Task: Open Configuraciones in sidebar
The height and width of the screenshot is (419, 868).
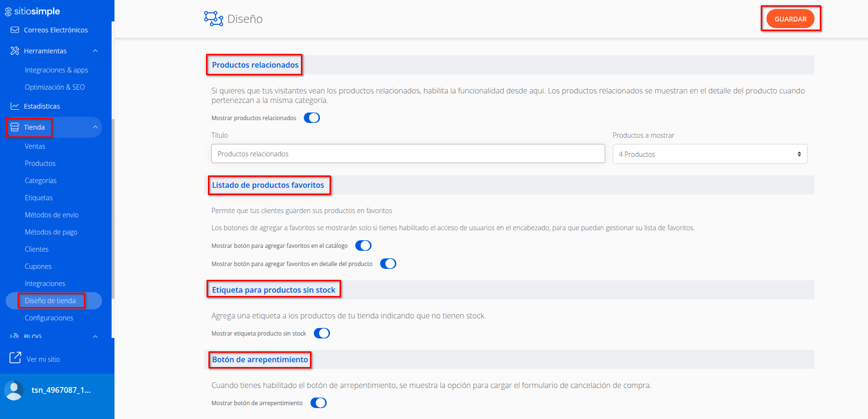Action: point(49,318)
